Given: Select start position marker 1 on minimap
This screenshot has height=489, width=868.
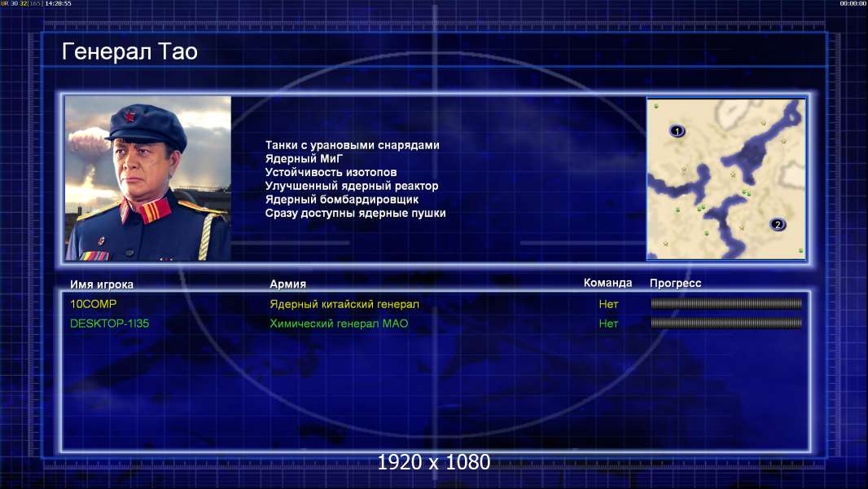Looking at the screenshot, I should 677,131.
